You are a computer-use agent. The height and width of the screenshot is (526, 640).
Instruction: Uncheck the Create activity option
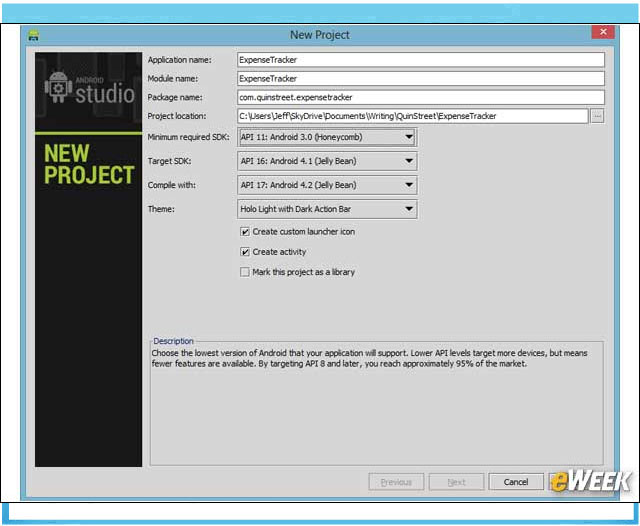(244, 252)
